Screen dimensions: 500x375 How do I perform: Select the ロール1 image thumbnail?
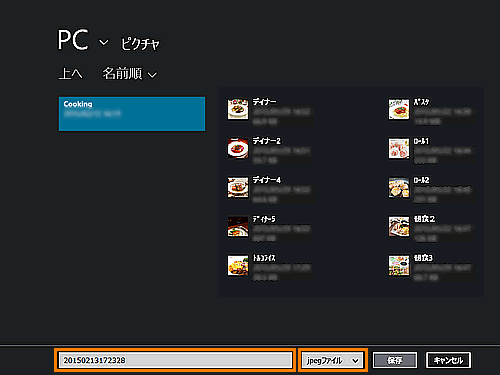tap(399, 148)
